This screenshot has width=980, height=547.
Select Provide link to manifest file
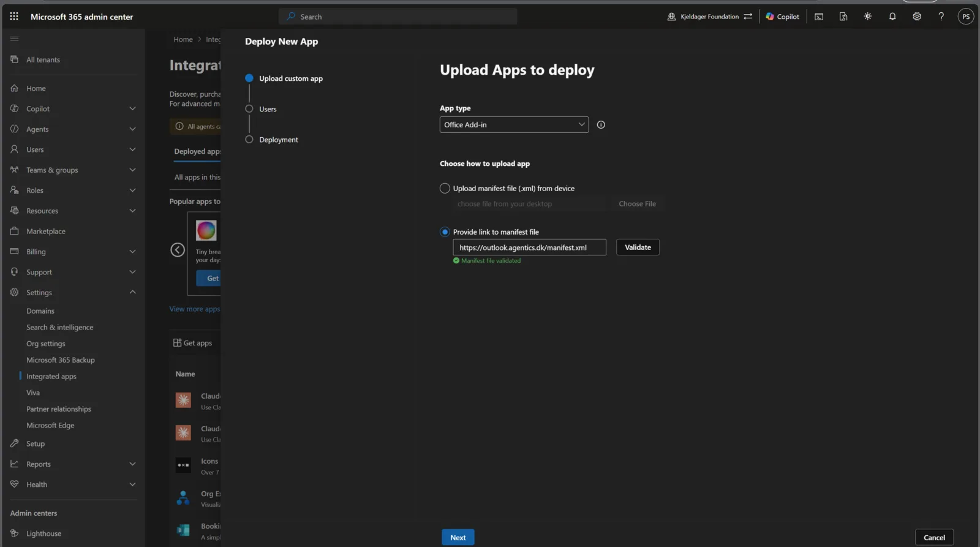click(x=445, y=232)
